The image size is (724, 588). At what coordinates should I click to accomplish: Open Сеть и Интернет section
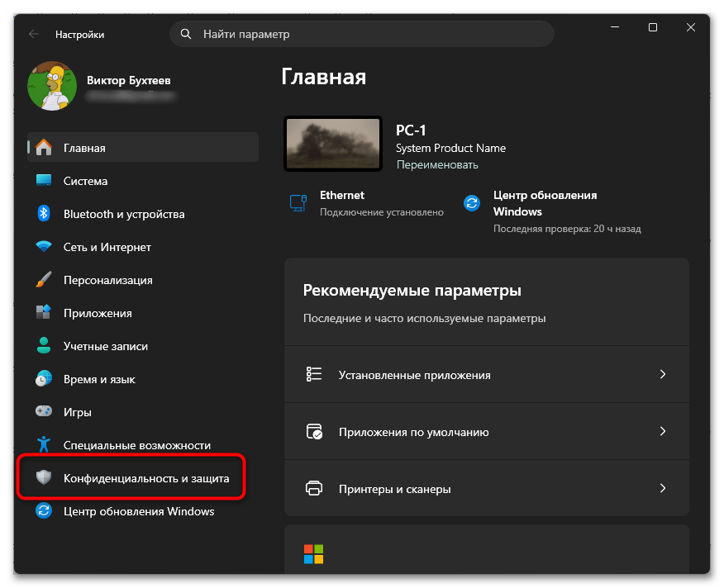click(x=143, y=247)
